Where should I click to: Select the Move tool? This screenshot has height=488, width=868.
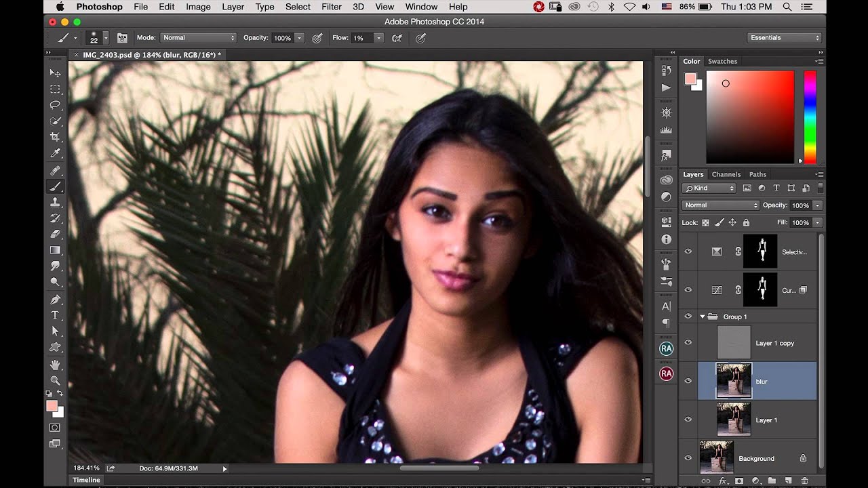pos(55,73)
